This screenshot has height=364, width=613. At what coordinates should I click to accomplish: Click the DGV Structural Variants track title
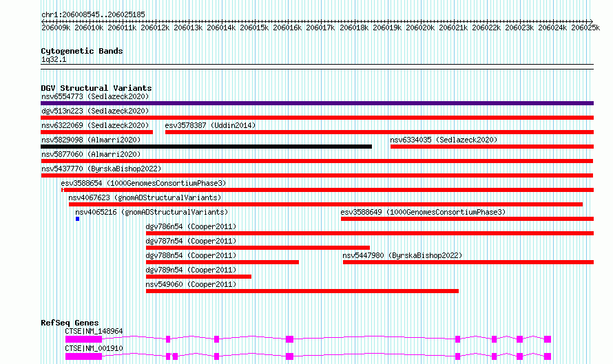click(96, 88)
